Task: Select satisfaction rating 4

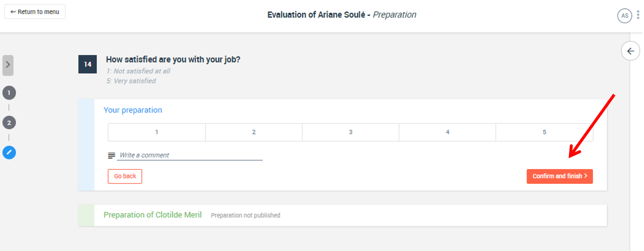Action: (x=447, y=132)
